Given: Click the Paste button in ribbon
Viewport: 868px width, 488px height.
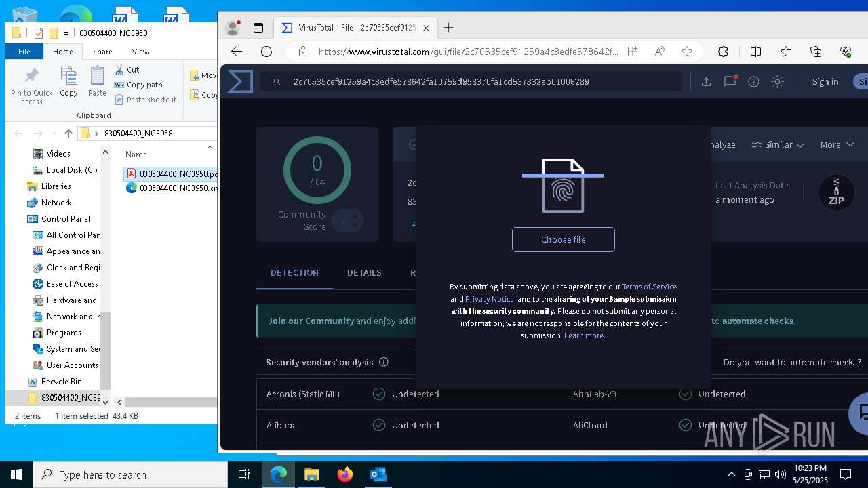Looking at the screenshot, I should 97,82.
